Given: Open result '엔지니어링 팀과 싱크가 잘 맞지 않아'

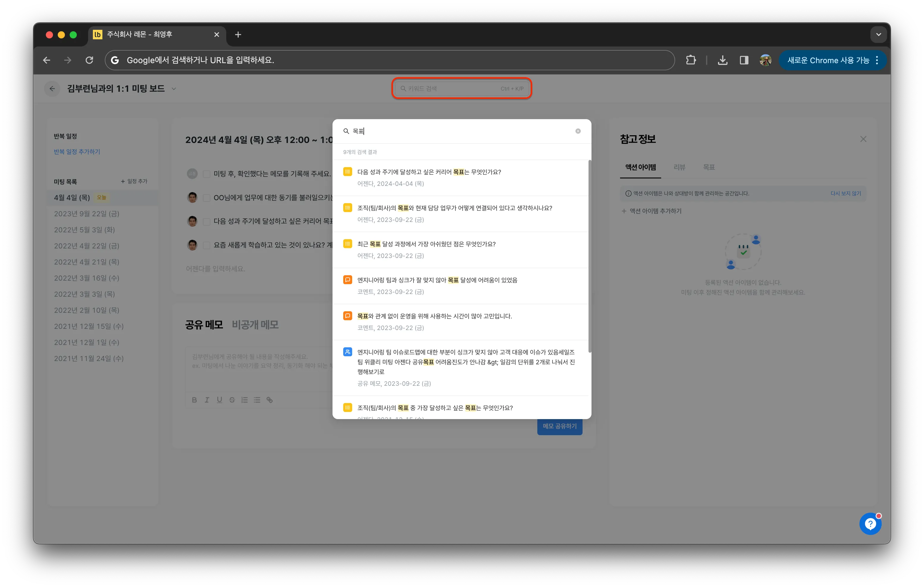Looking at the screenshot, I should click(461, 286).
